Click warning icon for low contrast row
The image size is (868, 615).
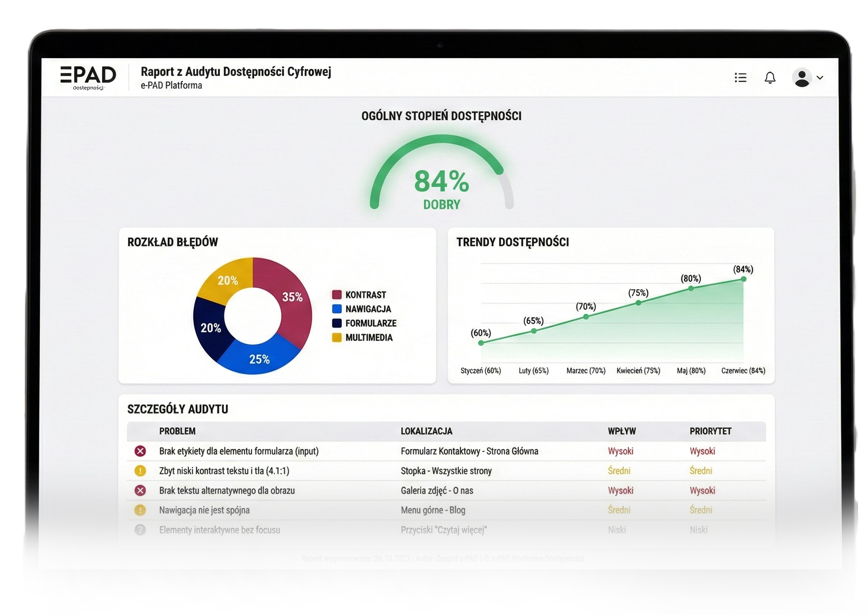click(141, 471)
